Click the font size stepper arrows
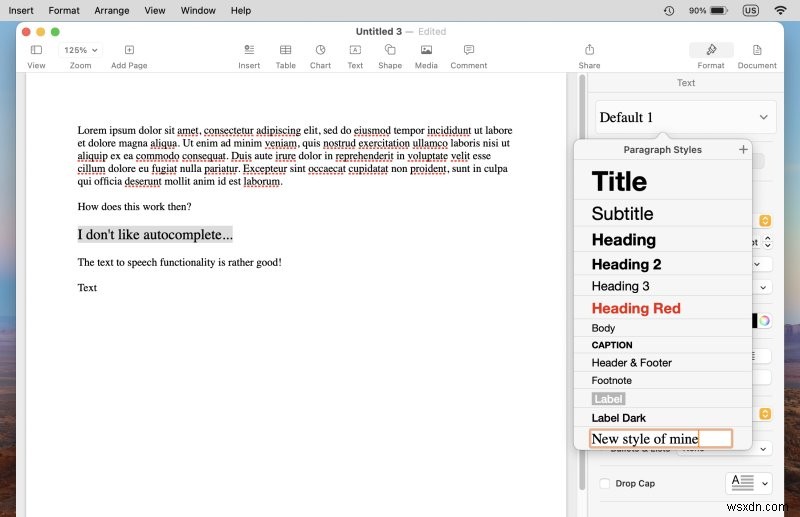Image resolution: width=800 pixels, height=517 pixels. pos(767,242)
